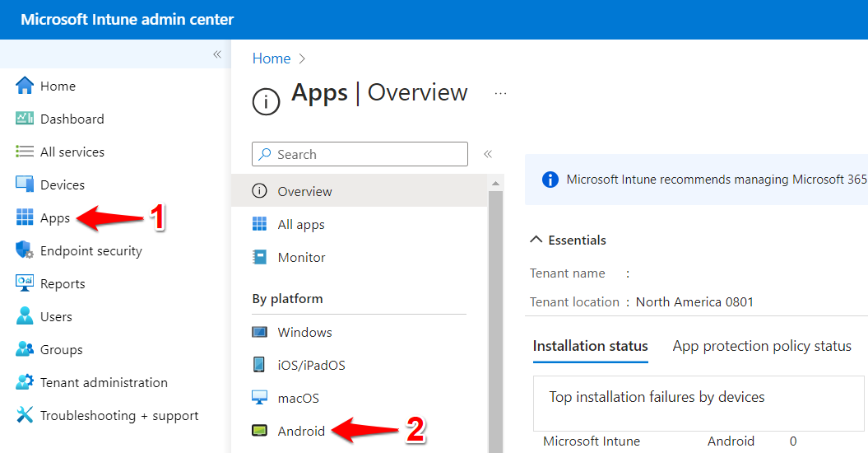Click the Devices monitor icon
Screen dimensions: 868x453
pyautogui.click(x=25, y=184)
